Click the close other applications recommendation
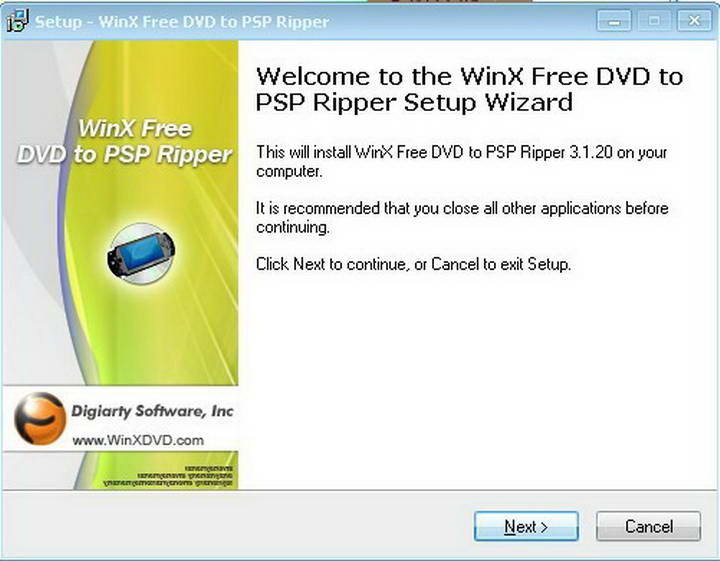 [462, 217]
